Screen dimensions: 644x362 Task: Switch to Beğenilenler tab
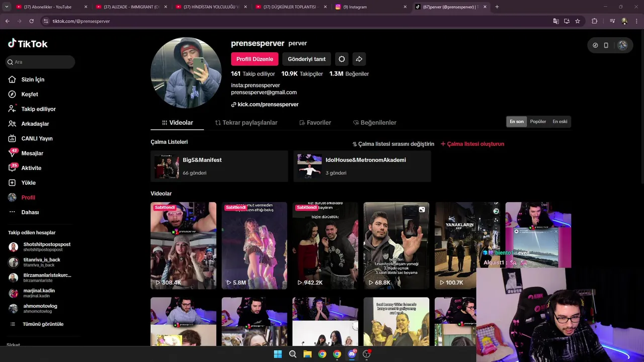pos(375,123)
